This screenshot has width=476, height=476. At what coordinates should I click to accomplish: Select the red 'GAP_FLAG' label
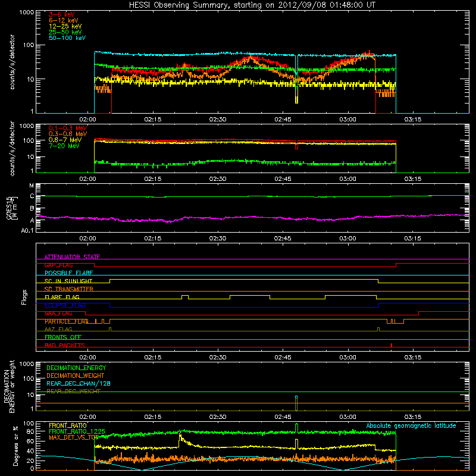(x=58, y=265)
